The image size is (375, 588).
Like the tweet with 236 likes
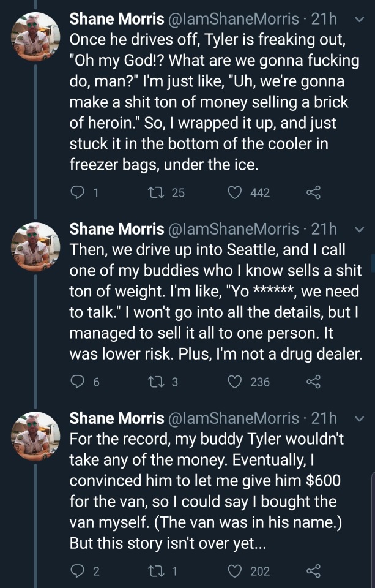(x=234, y=382)
